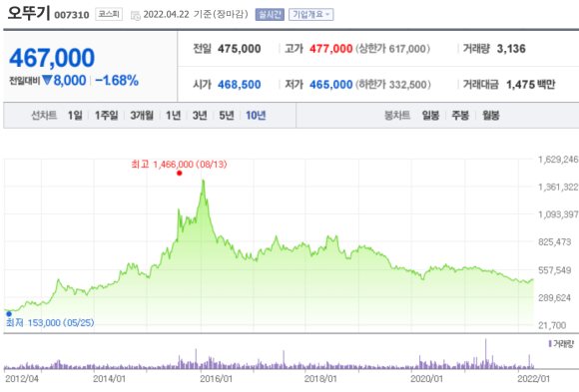Screen dimensions: 579x392
Task: Click the 2022.04.22 기준(장마감) date text
Action: coord(196,14)
